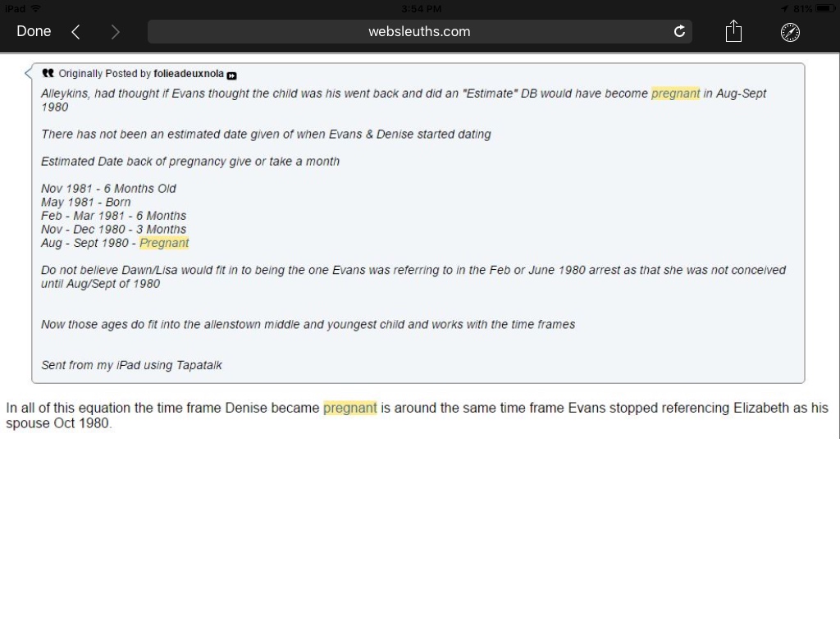Click the quotation marks icon in quote header
The width and height of the screenshot is (840, 630).
point(48,73)
